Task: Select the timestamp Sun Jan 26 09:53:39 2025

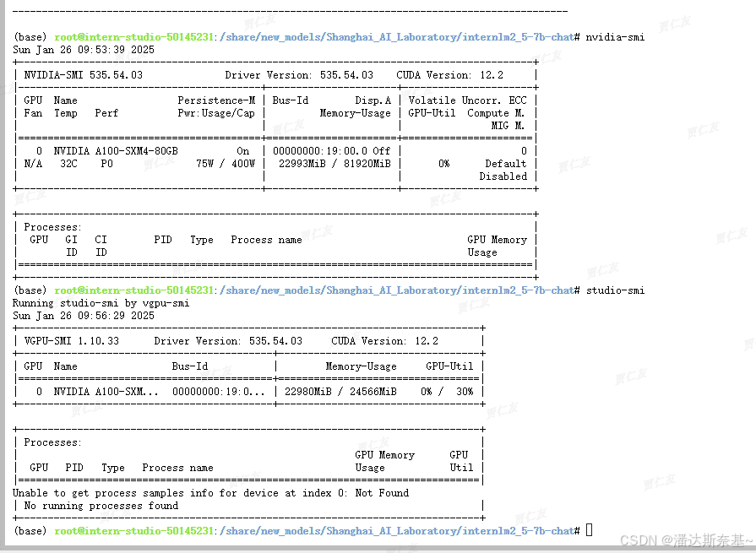Action: tap(84, 50)
